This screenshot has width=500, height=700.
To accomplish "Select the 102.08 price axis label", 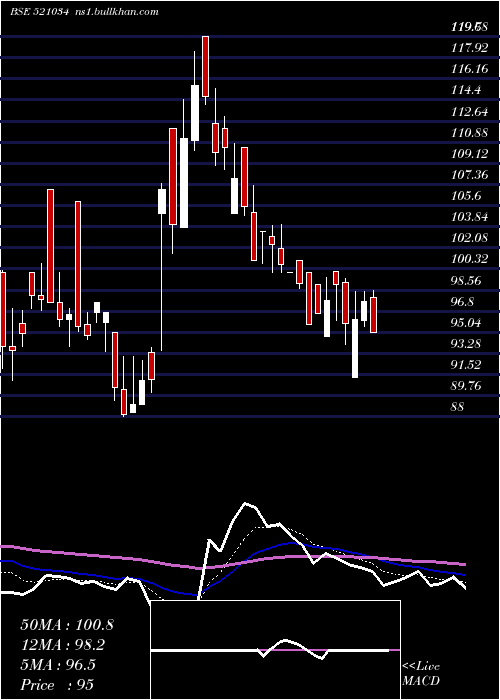I will click(x=469, y=238).
